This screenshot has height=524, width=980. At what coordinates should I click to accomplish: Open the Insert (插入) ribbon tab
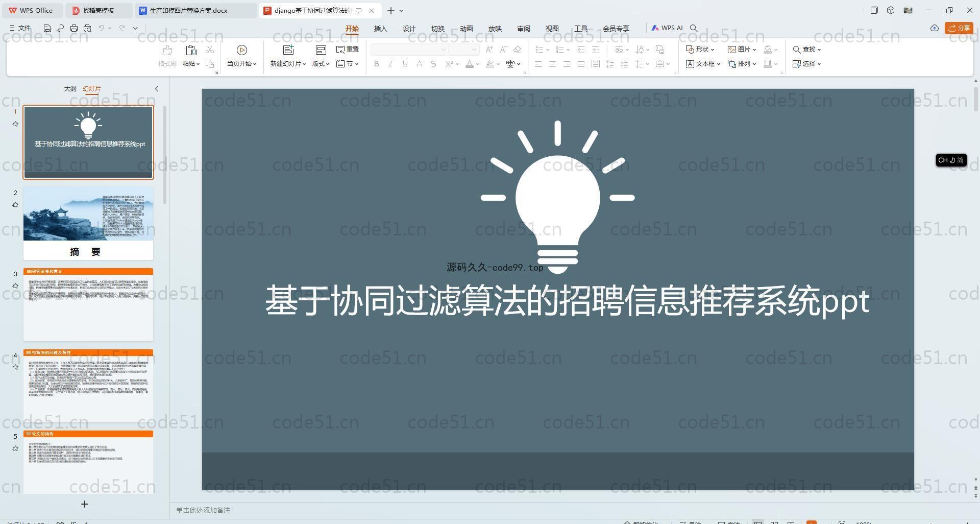click(381, 29)
